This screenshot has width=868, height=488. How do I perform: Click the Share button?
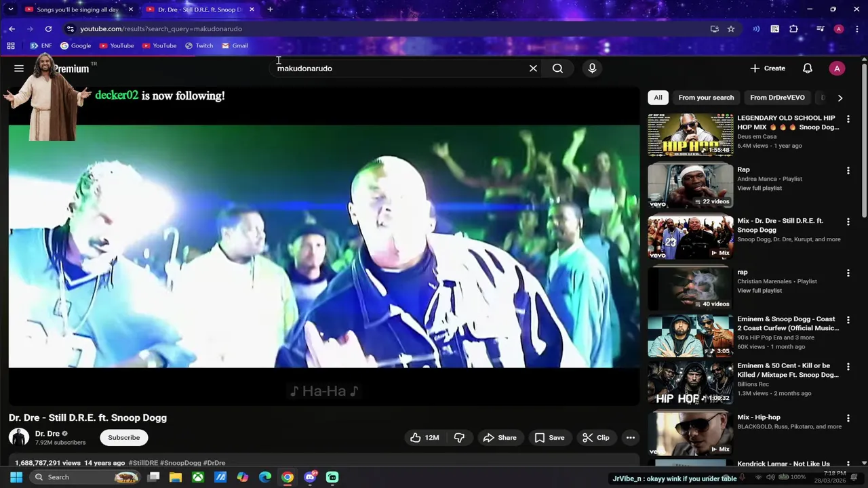(x=500, y=438)
